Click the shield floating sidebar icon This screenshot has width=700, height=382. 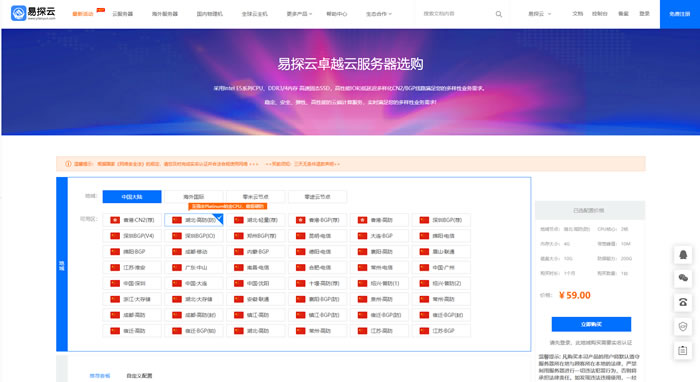(683, 326)
